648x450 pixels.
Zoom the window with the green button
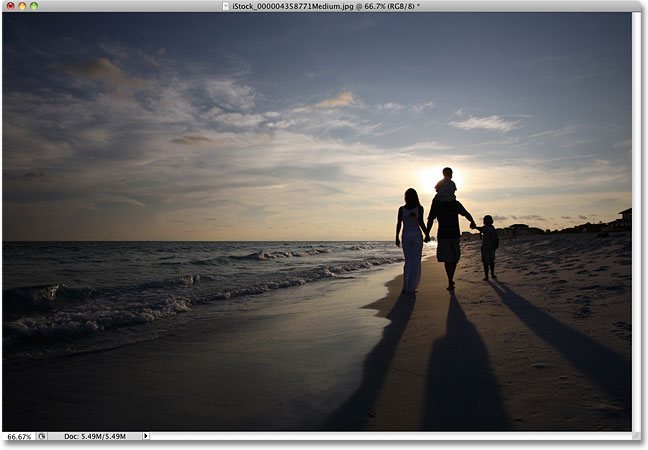click(34, 6)
